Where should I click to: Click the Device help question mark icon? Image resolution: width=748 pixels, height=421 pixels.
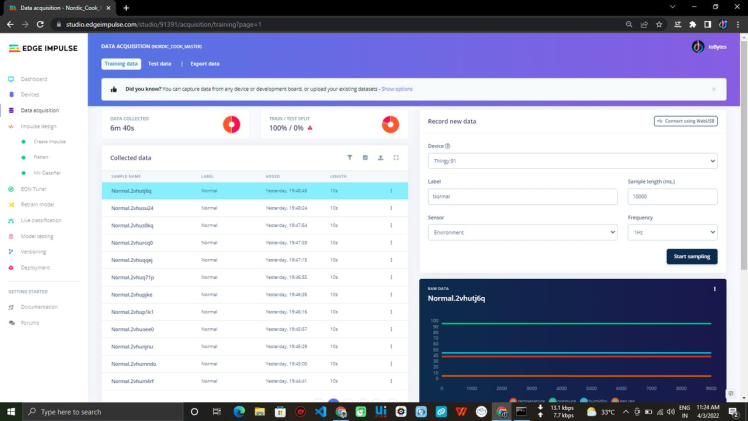click(447, 145)
